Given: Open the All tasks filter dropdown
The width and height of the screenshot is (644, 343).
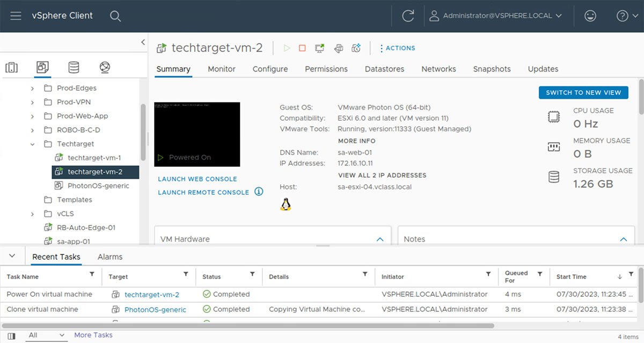Looking at the screenshot, I should click(45, 335).
